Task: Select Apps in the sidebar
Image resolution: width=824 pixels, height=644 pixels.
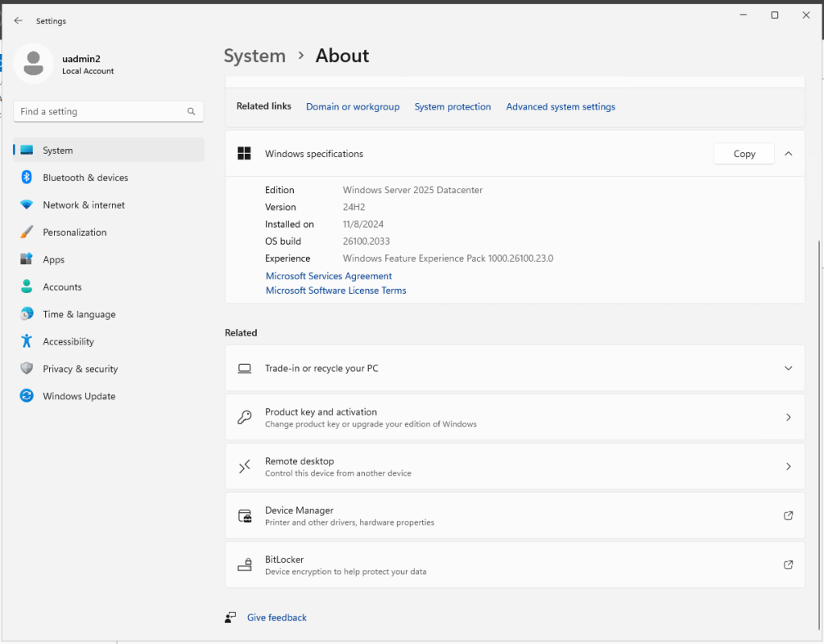Action: [54, 260]
